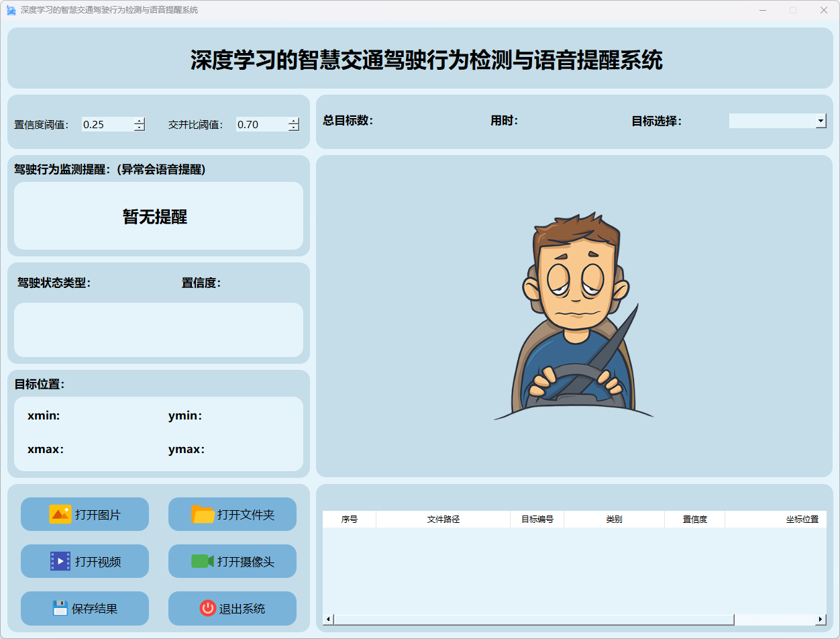Quit using the 退出系统 button

coord(232,608)
